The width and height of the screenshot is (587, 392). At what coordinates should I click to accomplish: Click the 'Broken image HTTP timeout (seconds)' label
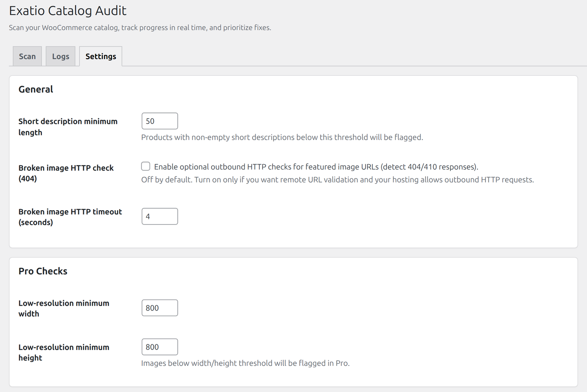(70, 217)
